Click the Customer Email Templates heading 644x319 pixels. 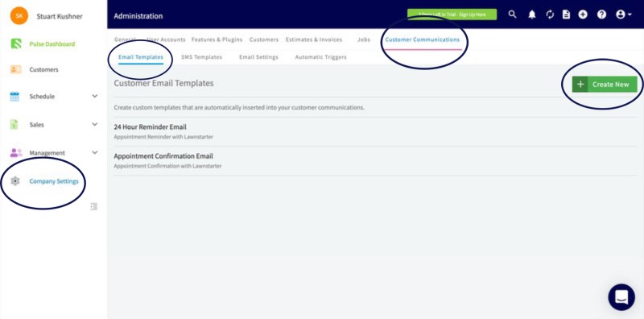click(x=164, y=83)
